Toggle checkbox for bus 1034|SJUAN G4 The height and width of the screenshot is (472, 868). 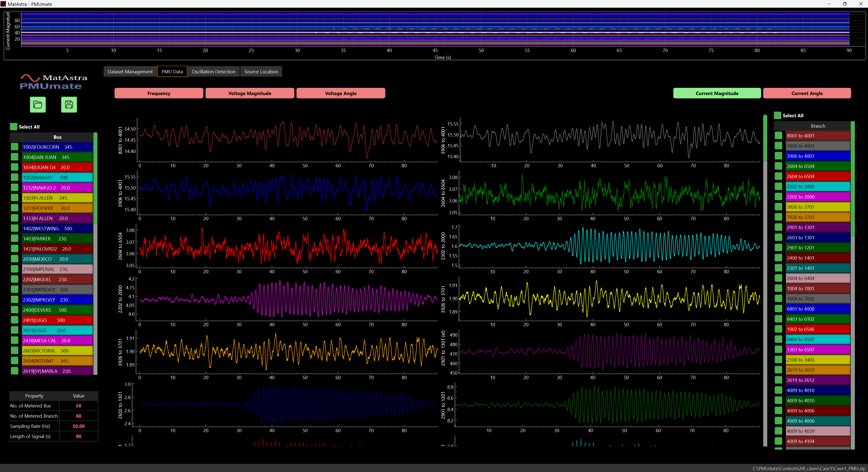(14, 167)
